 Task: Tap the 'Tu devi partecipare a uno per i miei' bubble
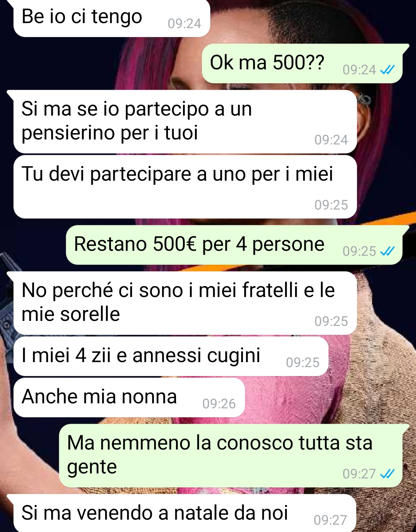point(185,187)
